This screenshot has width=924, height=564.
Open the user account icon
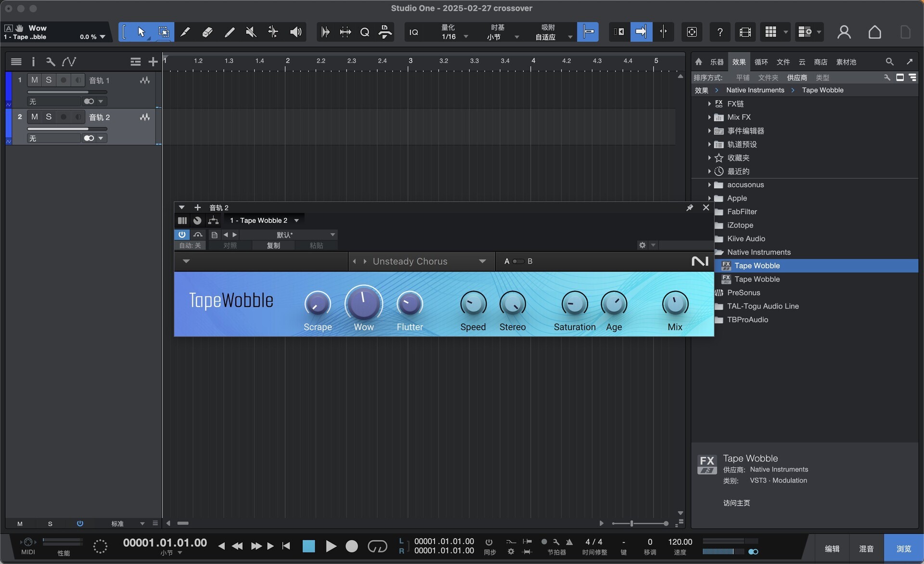[x=844, y=32]
